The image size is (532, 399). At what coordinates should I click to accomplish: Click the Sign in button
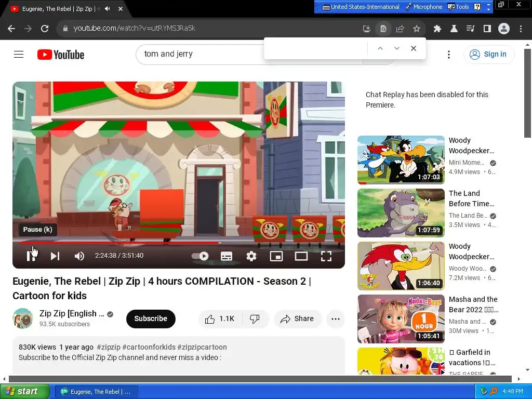(488, 54)
